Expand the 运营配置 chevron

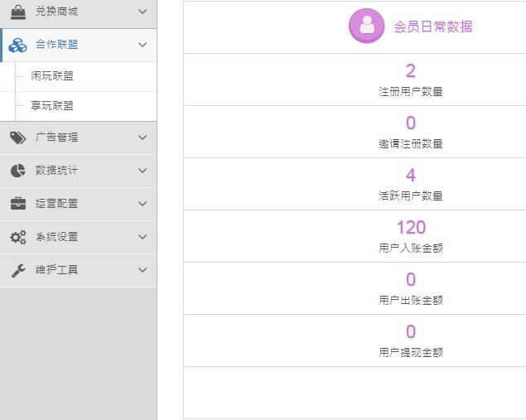coord(142,204)
